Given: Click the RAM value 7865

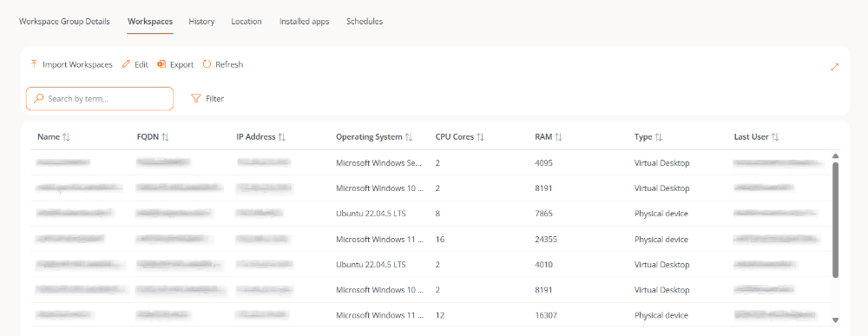Looking at the screenshot, I should click(543, 214).
